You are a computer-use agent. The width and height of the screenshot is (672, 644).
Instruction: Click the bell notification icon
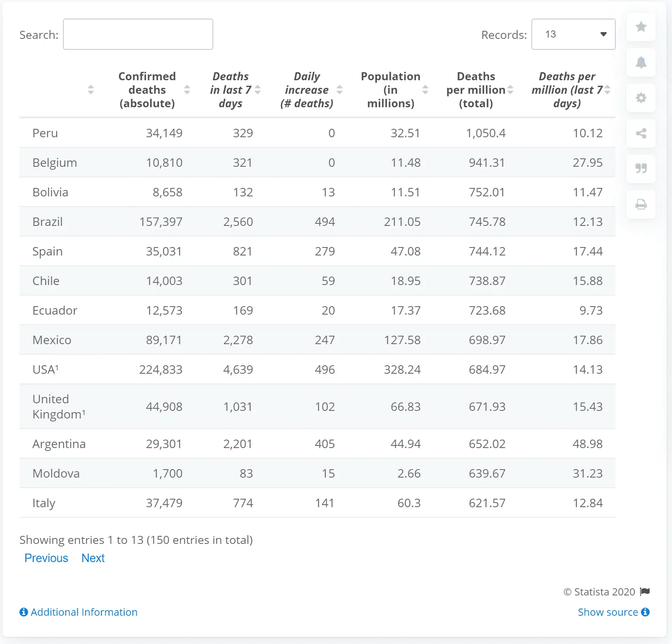641,62
